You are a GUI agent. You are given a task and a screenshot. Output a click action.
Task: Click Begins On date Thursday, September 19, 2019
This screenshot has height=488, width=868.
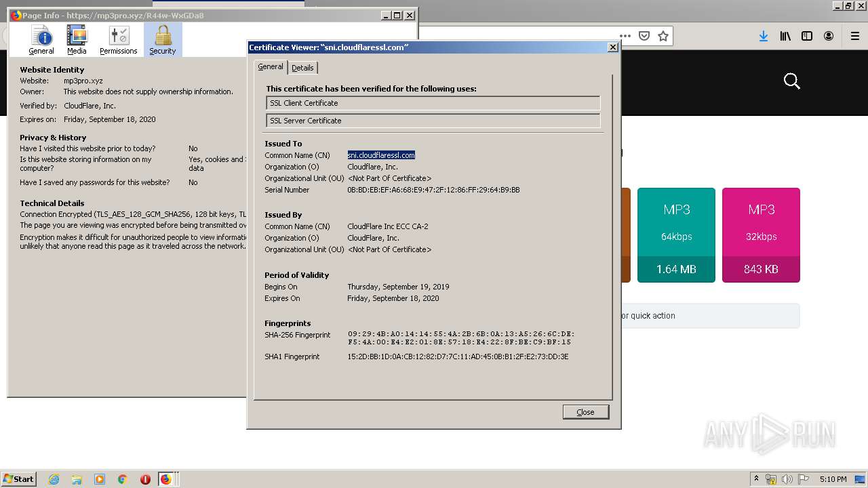[x=398, y=287]
